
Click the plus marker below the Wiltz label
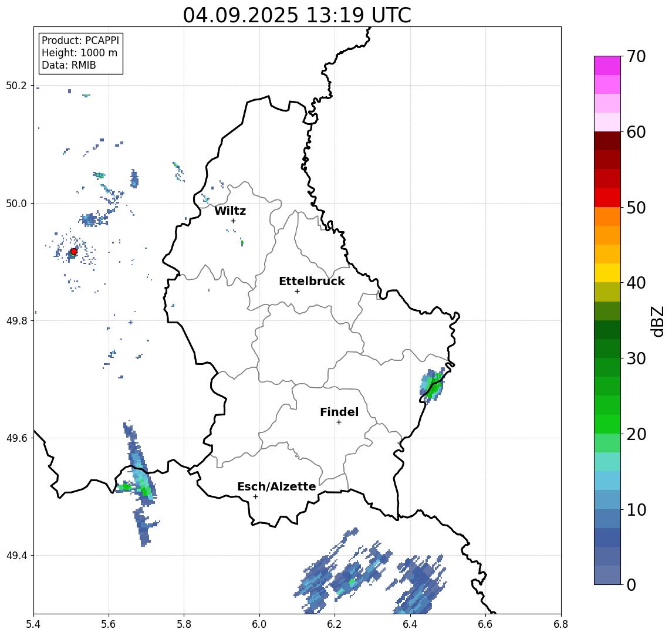point(233,221)
